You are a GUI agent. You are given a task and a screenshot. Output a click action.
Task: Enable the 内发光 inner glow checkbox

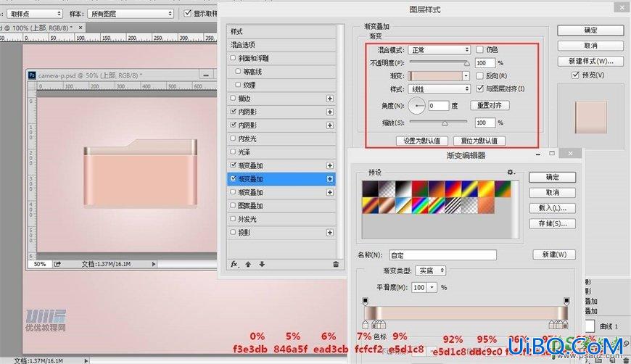[x=233, y=138]
